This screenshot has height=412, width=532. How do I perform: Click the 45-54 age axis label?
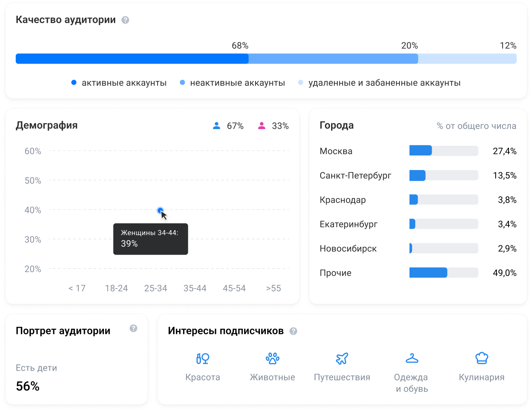234,288
